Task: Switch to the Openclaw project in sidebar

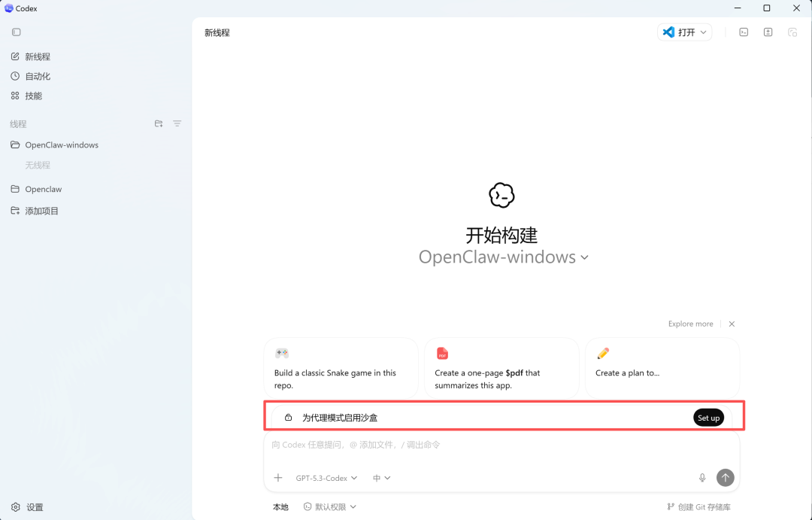Action: point(42,189)
